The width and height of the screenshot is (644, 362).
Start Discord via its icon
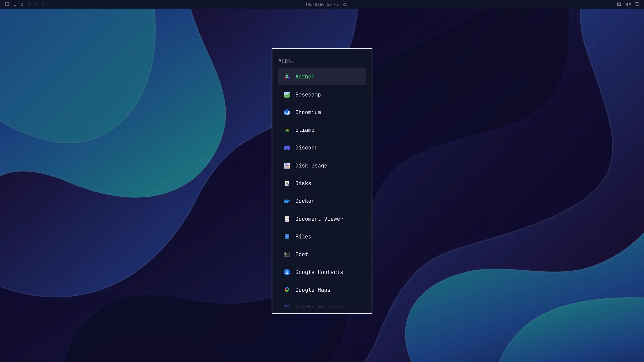(287, 148)
